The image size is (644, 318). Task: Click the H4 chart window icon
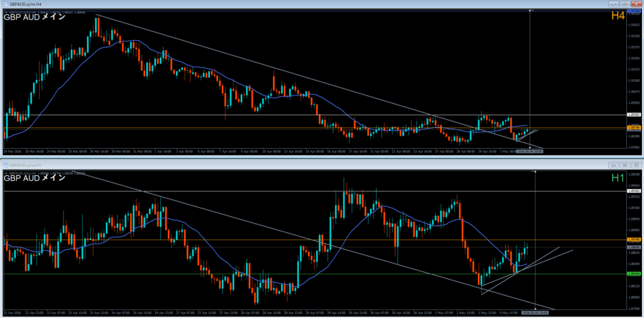coord(6,4)
